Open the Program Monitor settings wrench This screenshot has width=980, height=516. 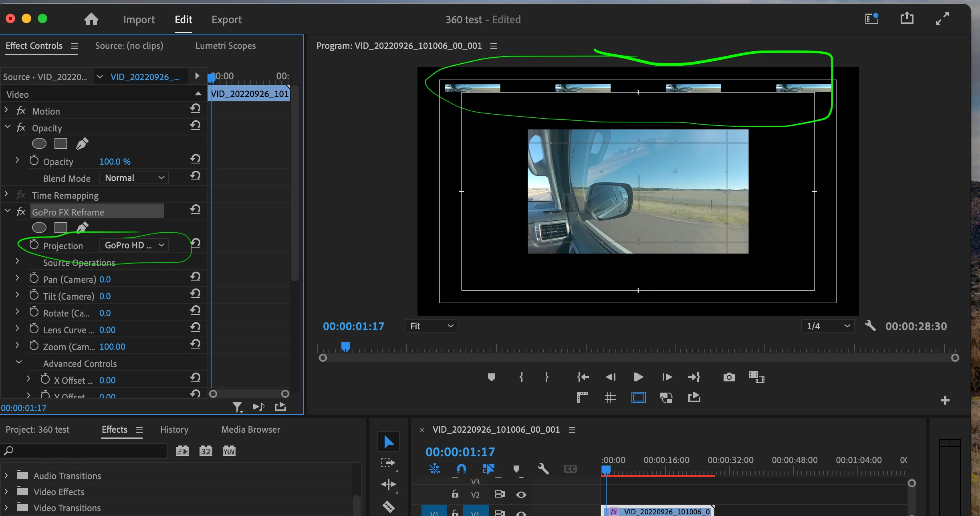[x=870, y=326]
